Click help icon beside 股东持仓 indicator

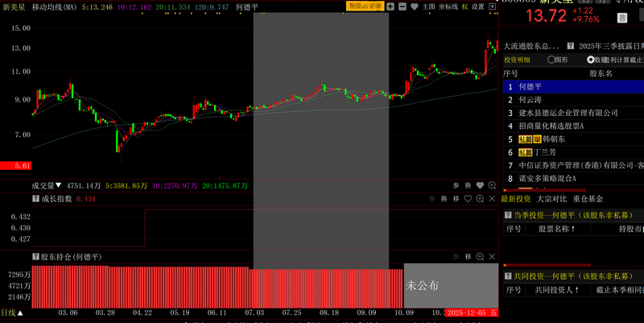(35, 256)
